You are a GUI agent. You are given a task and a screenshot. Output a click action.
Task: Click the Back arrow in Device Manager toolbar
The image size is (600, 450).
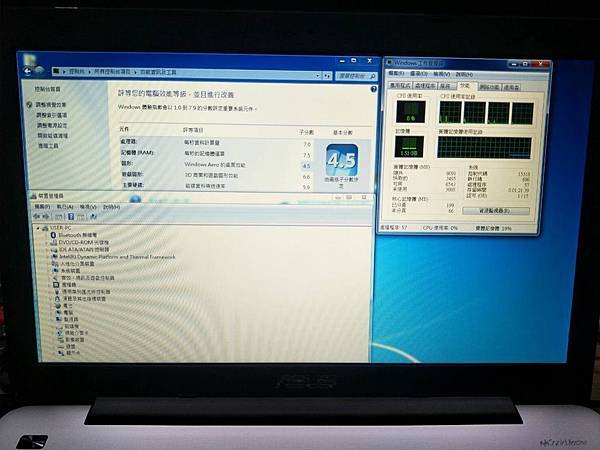click(37, 217)
